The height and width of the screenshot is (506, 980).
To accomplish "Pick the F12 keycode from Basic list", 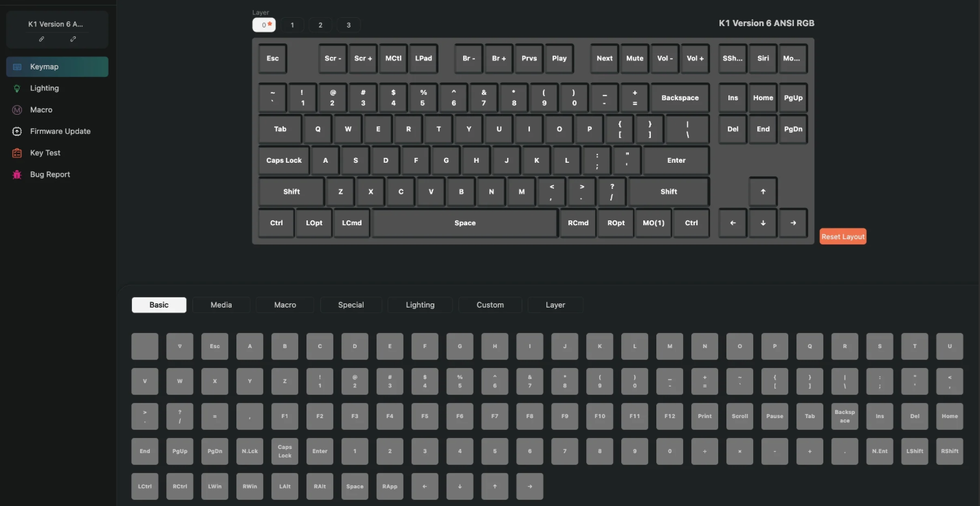I will 669,416.
